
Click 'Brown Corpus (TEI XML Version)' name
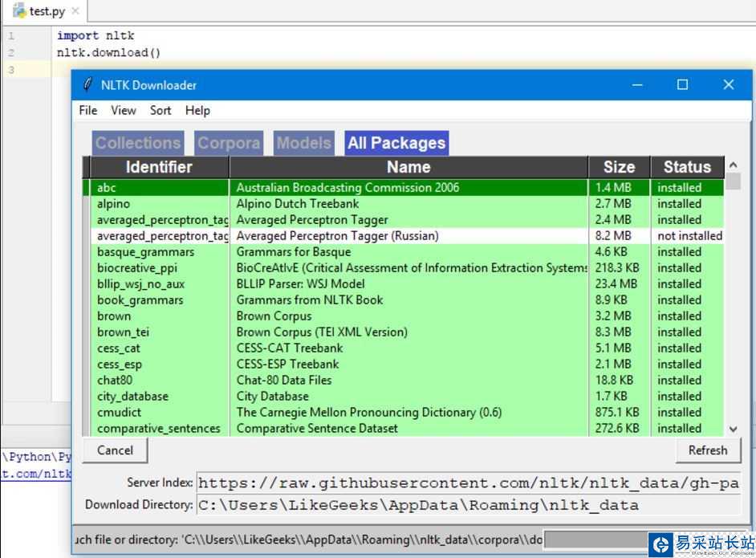pos(322,332)
